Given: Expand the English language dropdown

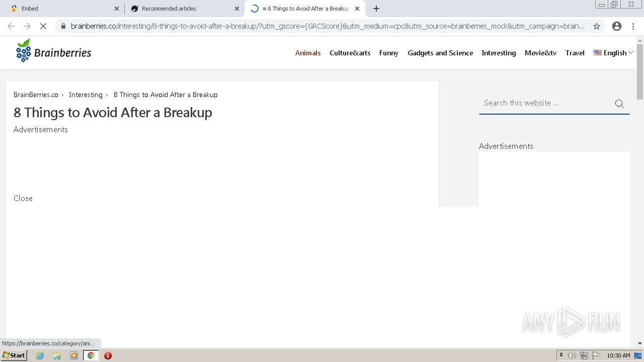Looking at the screenshot, I should tap(613, 53).
